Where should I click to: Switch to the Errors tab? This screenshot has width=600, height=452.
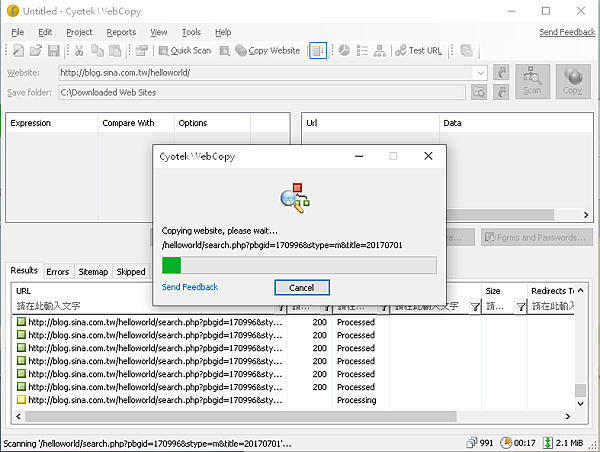58,271
